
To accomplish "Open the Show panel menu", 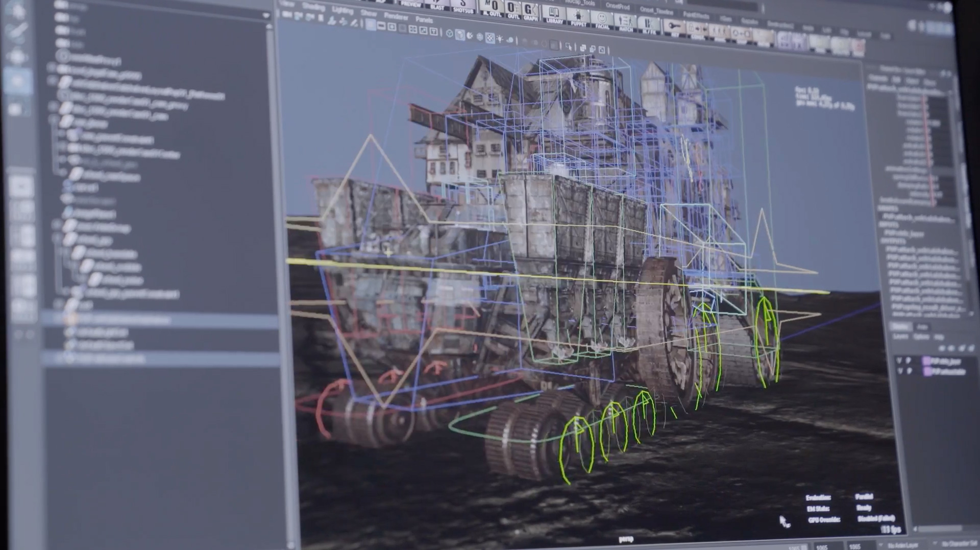I will pos(368,13).
